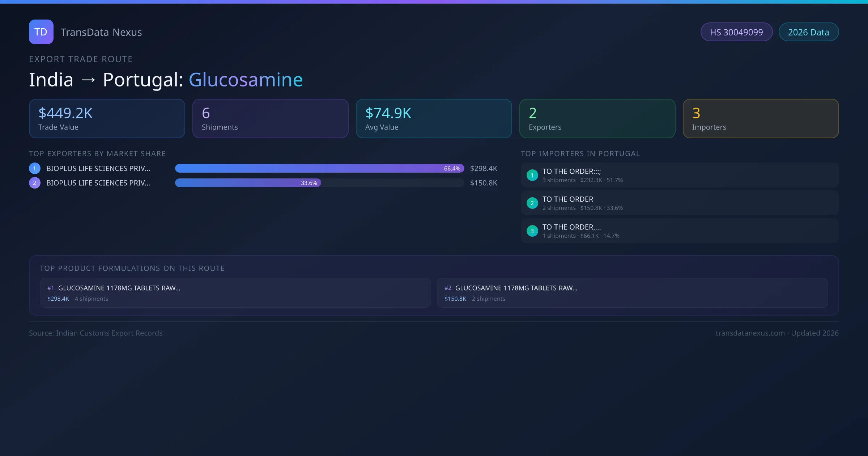Click the green rank 2 importer badge

(532, 203)
